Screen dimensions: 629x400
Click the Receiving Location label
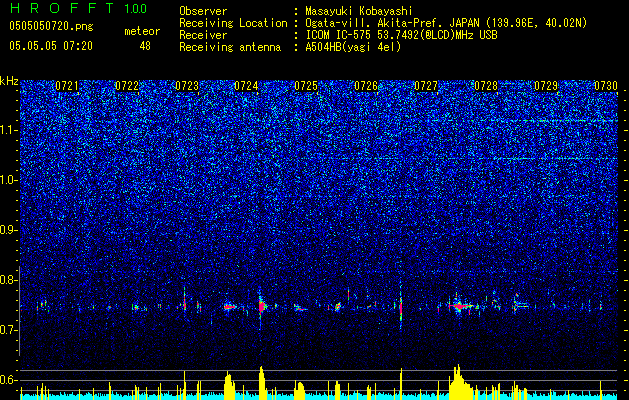[x=233, y=23]
